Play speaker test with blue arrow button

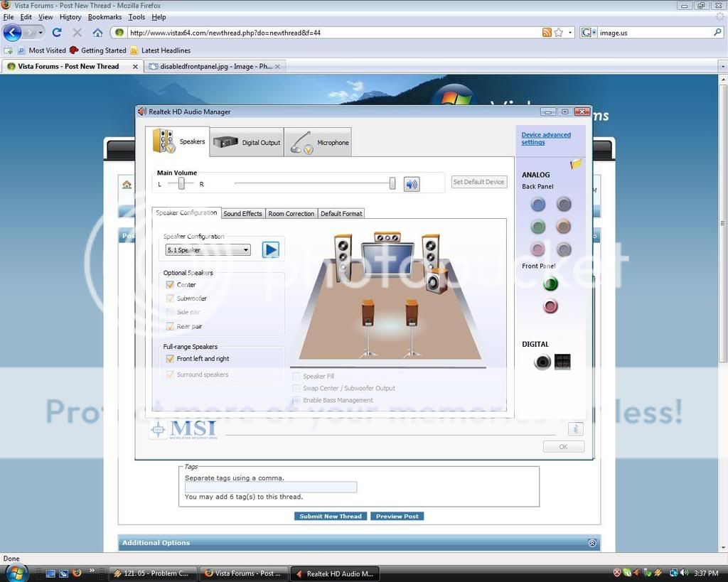(x=271, y=250)
